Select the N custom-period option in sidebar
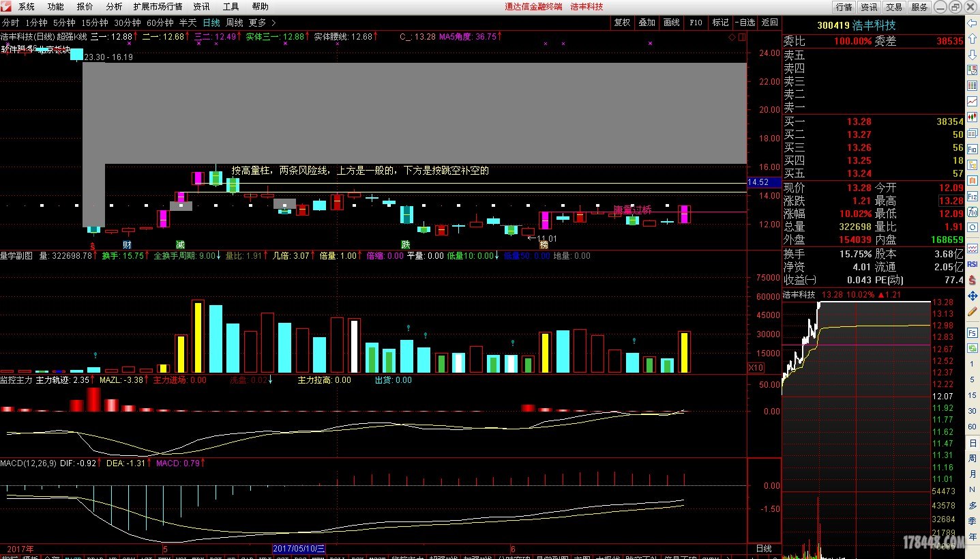Image resolution: width=980 pixels, height=559 pixels. [x=972, y=490]
